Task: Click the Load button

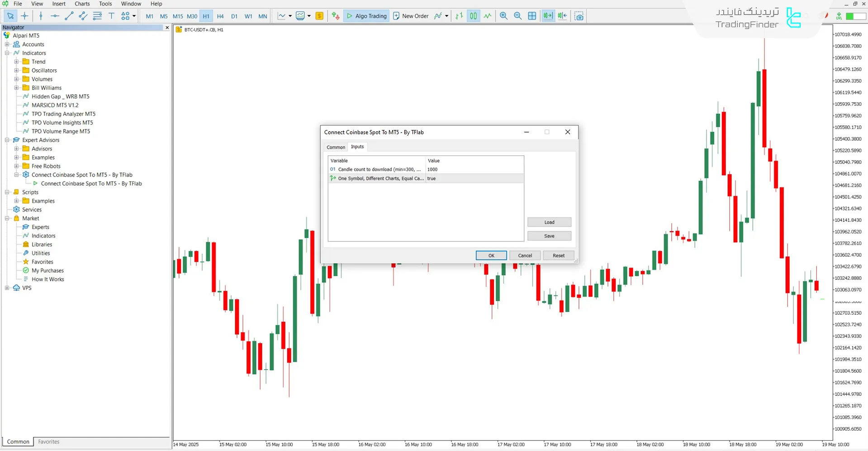Action: click(549, 222)
